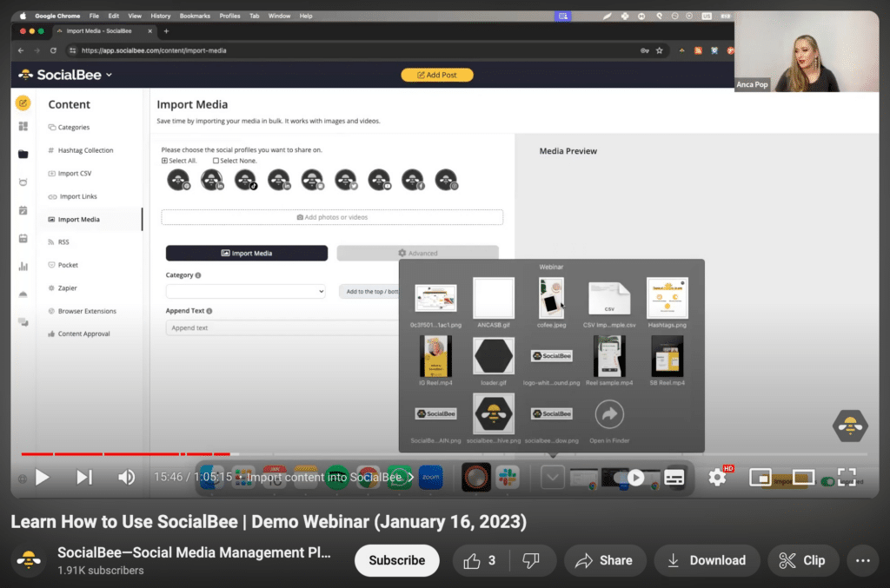Toggle subtitles captions in the player
This screenshot has width=890, height=588.
(x=674, y=478)
